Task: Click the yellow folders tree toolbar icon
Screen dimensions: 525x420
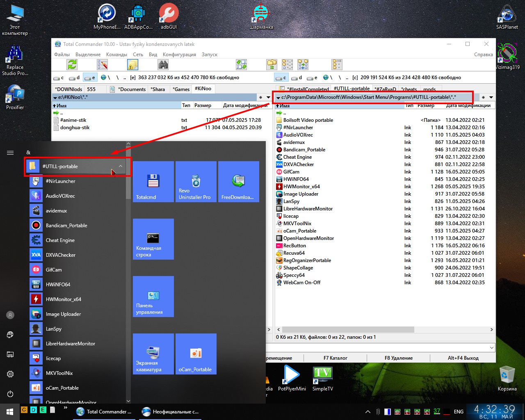Action: coord(272,64)
